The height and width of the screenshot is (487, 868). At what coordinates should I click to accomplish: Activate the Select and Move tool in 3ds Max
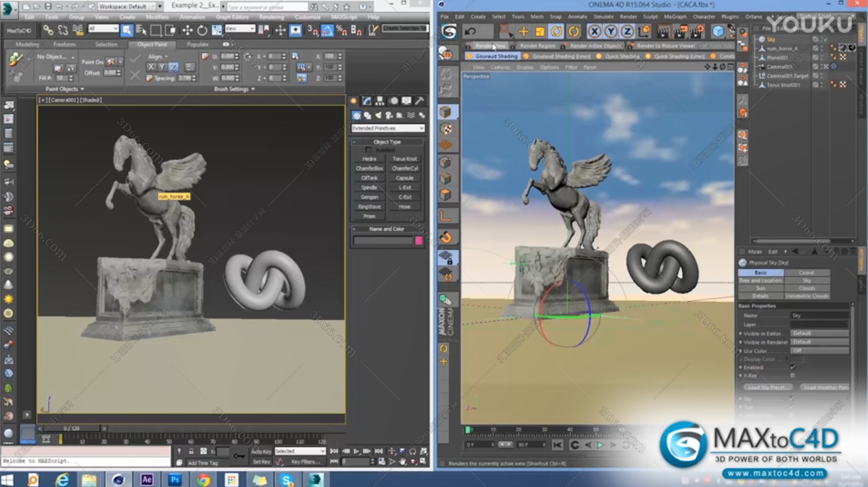coord(186,30)
